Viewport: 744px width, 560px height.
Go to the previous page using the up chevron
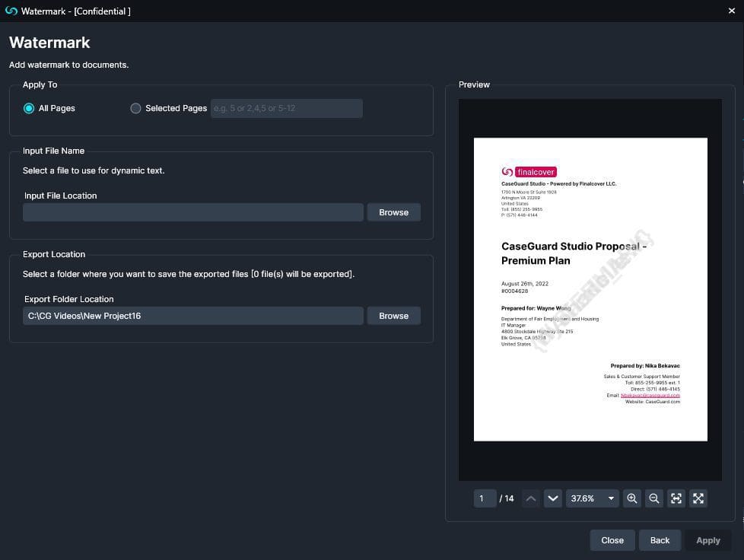[x=531, y=498]
